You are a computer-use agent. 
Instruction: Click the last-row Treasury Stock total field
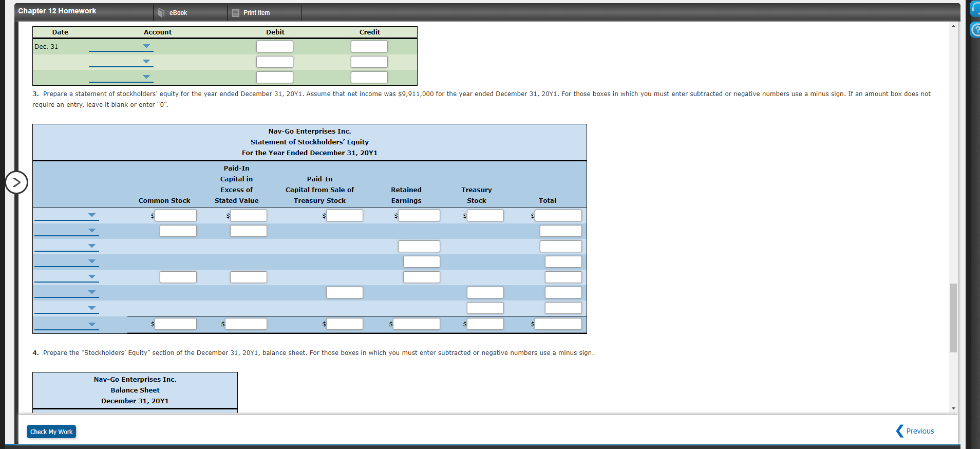pyautogui.click(x=485, y=324)
